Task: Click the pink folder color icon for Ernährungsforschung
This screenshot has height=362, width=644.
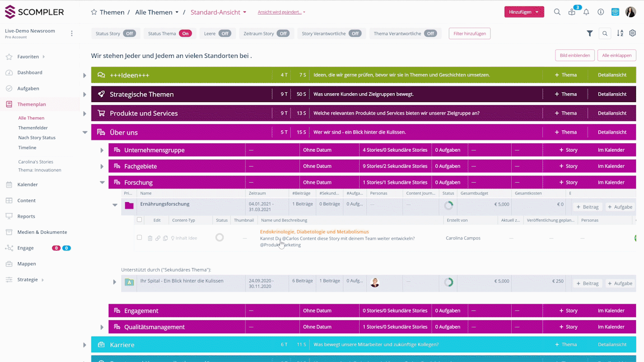Action: tap(129, 205)
